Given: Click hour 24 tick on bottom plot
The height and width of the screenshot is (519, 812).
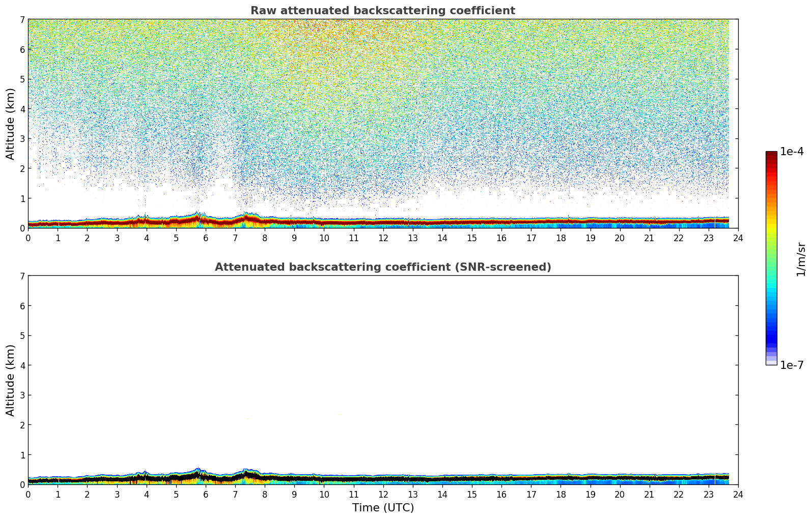Looking at the screenshot, I should (738, 494).
